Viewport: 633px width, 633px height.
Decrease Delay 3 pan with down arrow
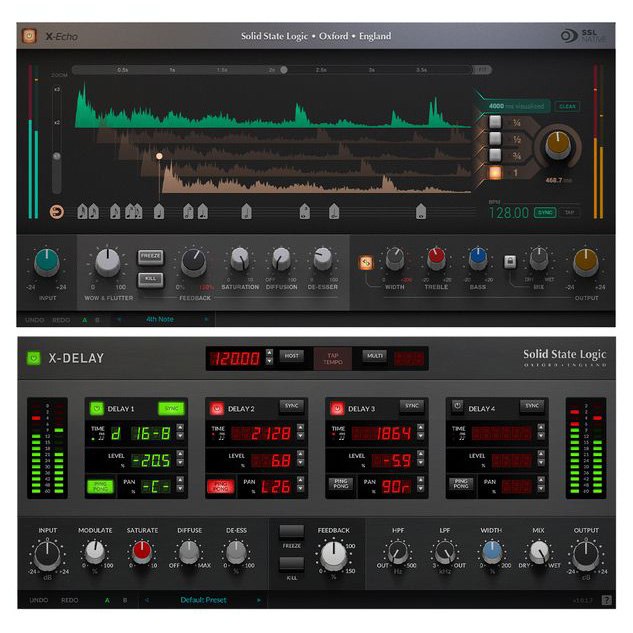point(420,489)
